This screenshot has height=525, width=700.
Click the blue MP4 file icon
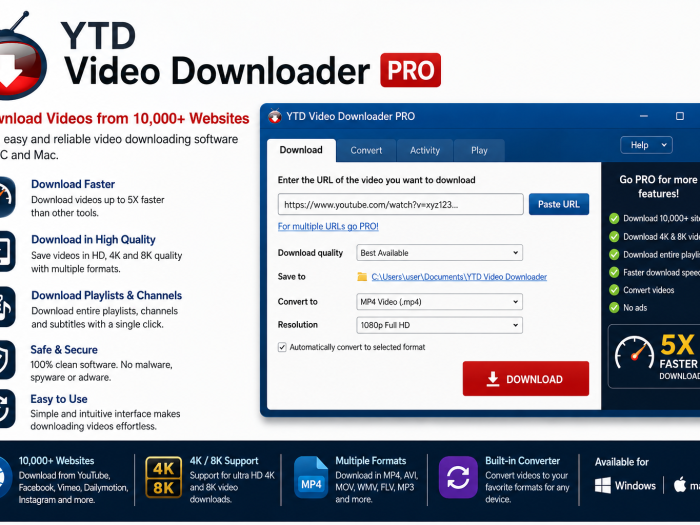pos(311,477)
